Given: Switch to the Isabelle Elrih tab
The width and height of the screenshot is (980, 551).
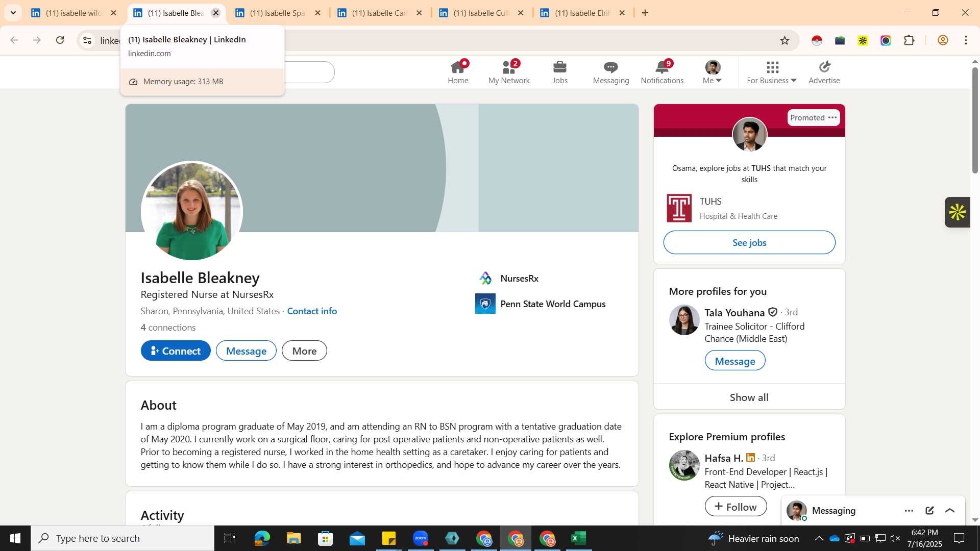Looking at the screenshot, I should click(582, 13).
